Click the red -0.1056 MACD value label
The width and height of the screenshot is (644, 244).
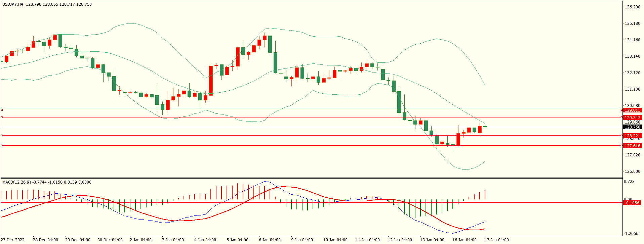[632, 203]
